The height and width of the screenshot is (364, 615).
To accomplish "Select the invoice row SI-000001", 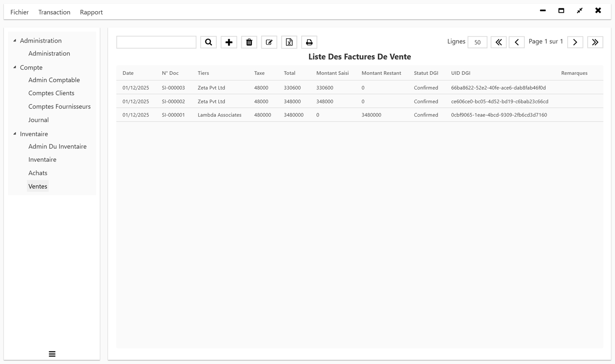I will pos(269,114).
